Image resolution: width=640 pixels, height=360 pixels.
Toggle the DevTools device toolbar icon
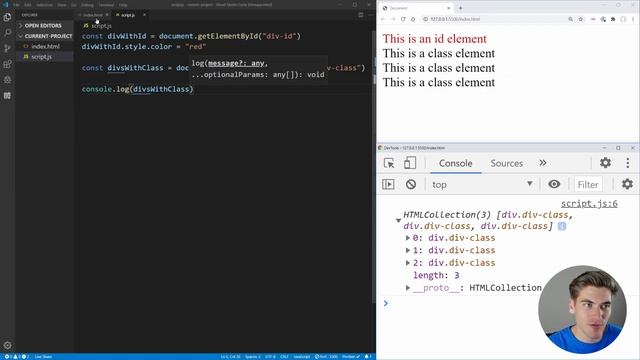click(410, 163)
